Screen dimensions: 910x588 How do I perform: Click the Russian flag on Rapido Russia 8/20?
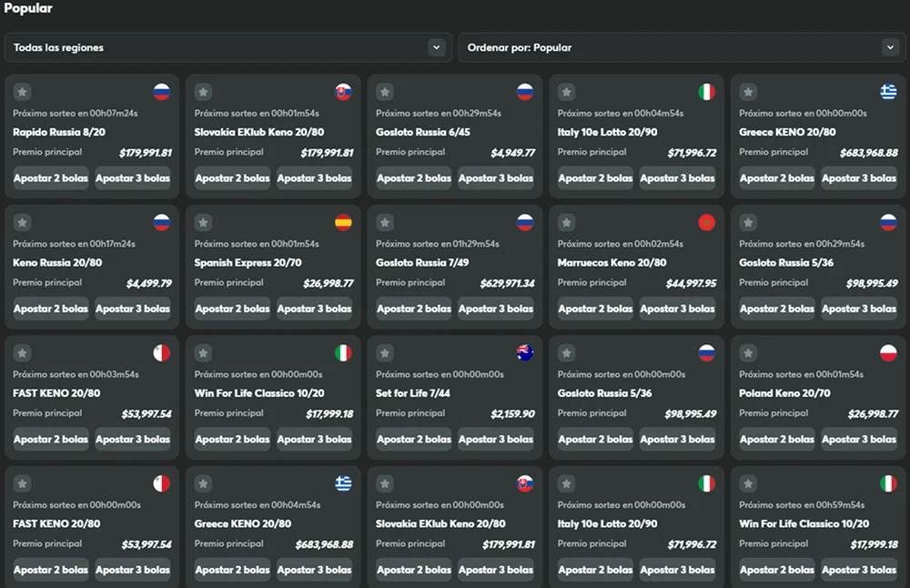[162, 92]
